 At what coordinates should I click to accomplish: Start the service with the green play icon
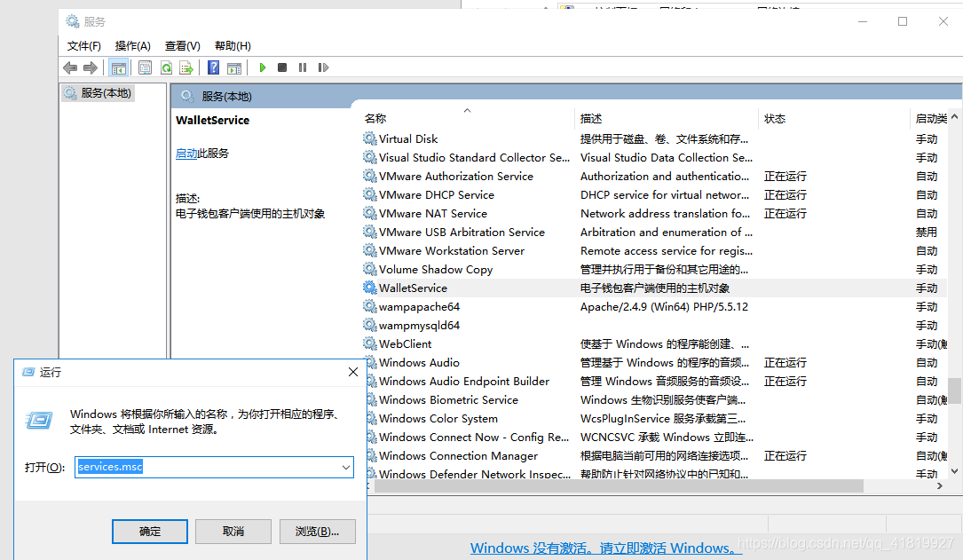(262, 67)
